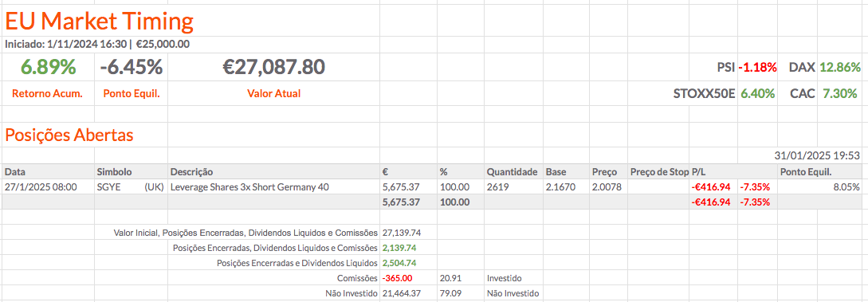This screenshot has height=302, width=868.
Task: Select the Posições Abertas heading
Action: click(69, 135)
